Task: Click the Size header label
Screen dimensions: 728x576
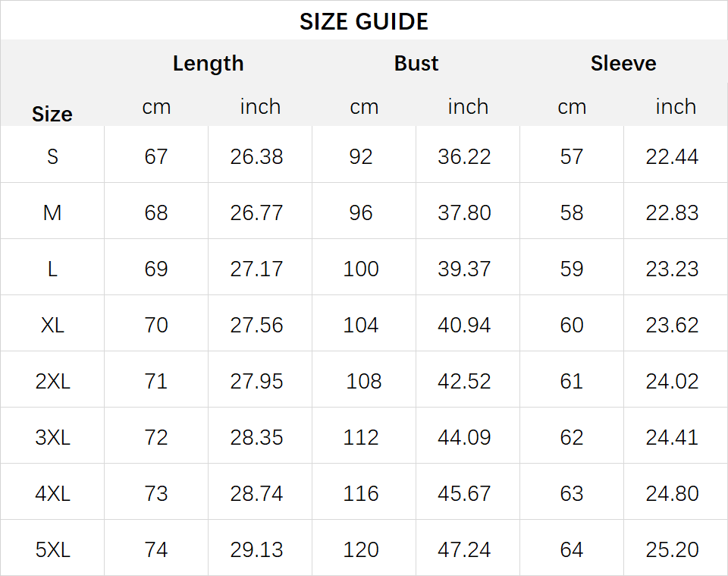Action: pos(52,115)
